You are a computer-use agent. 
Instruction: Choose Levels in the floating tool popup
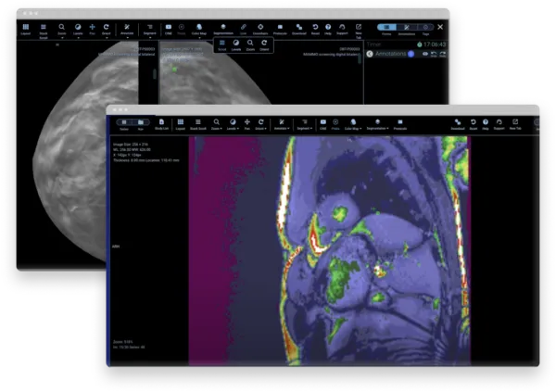[x=236, y=45]
